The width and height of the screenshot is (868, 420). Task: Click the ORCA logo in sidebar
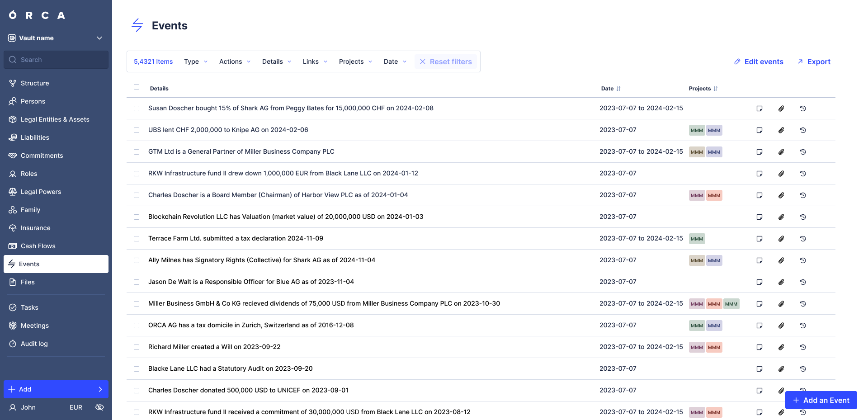pyautogui.click(x=37, y=15)
